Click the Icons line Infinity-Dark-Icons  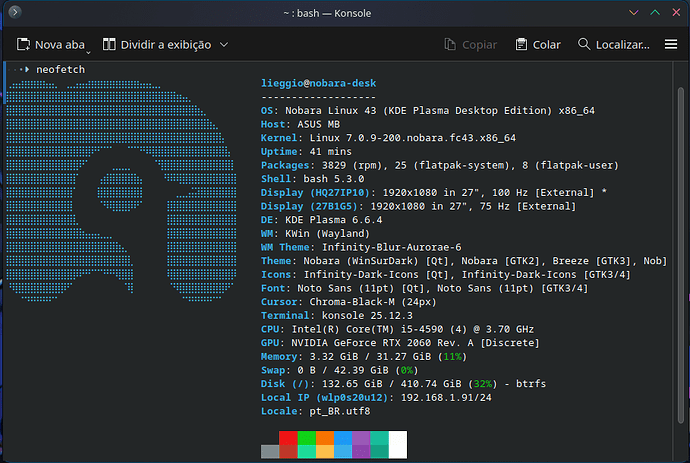click(x=446, y=274)
